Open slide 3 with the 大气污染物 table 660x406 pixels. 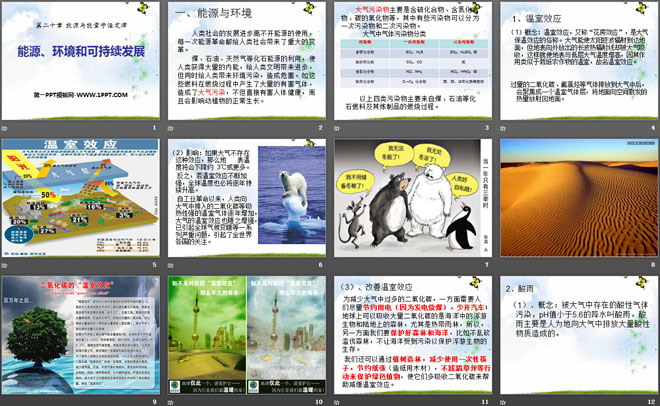coord(413,61)
